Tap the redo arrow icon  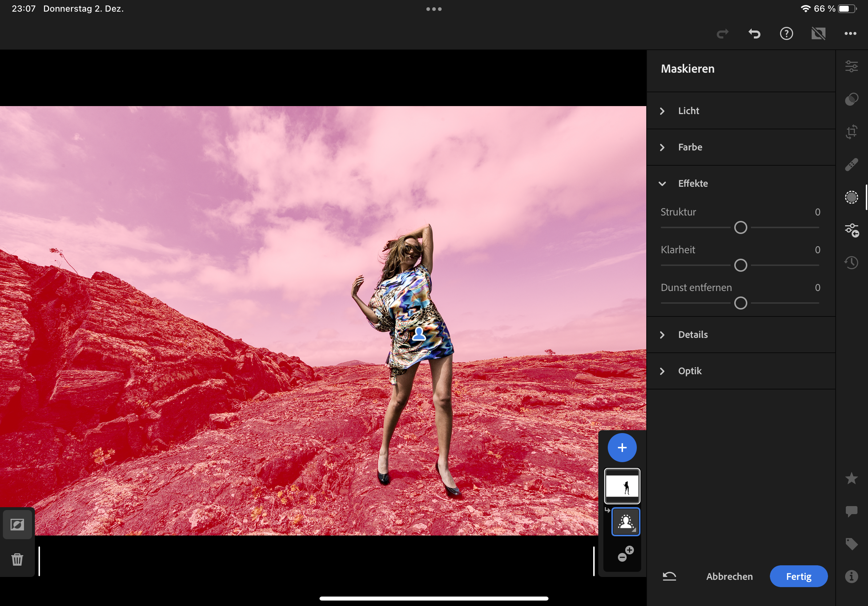click(723, 34)
